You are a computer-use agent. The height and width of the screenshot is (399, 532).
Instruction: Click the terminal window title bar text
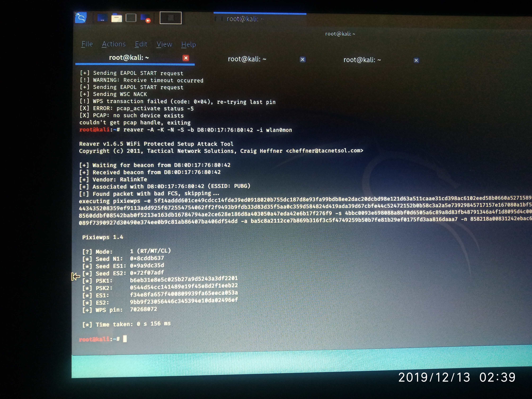[x=340, y=34]
